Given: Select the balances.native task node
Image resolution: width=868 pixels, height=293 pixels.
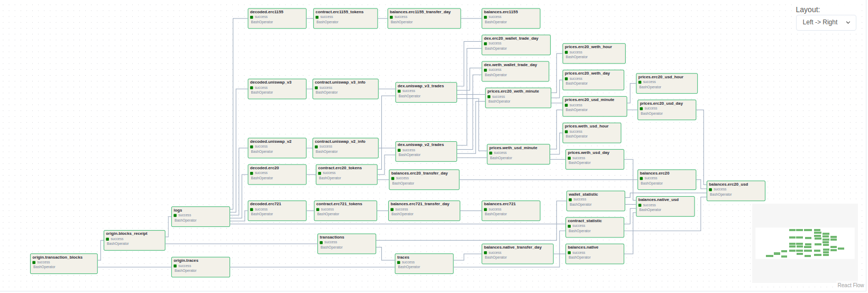Looking at the screenshot, I should [x=595, y=254].
